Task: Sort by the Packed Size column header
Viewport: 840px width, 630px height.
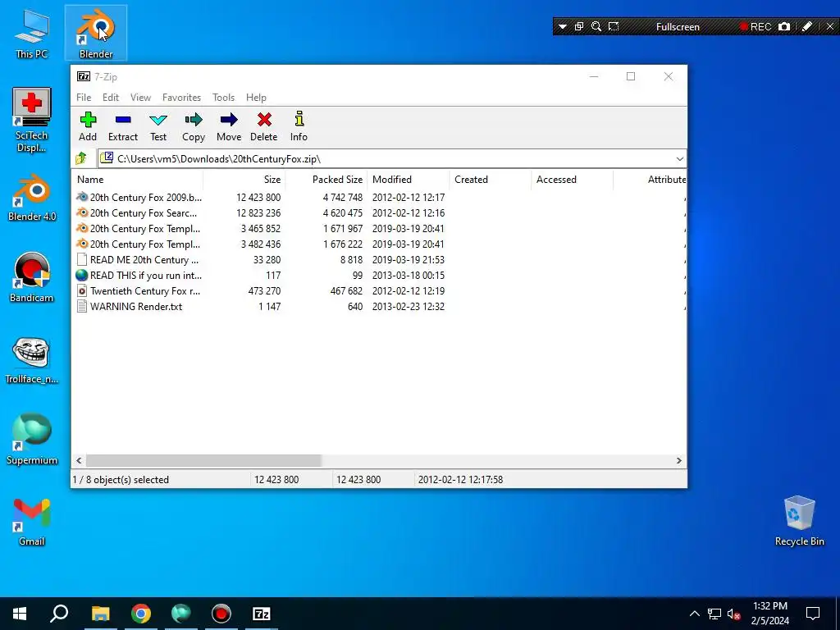Action: point(326,180)
